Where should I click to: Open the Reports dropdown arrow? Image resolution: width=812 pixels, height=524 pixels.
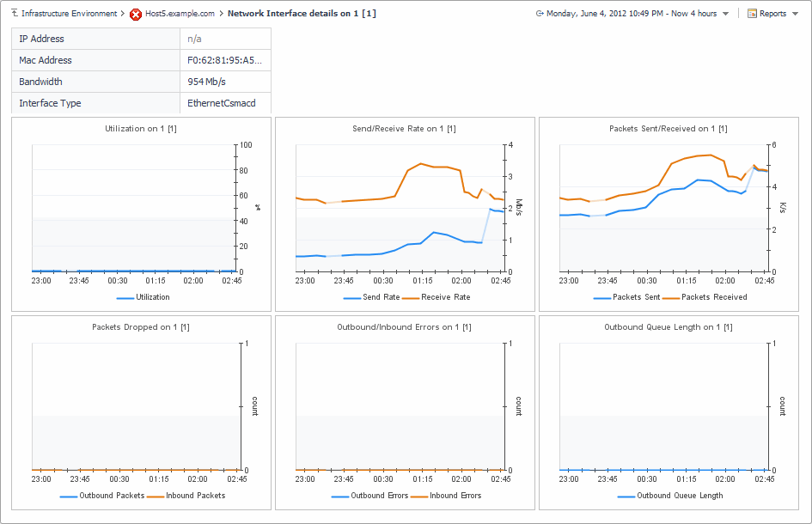[796, 15]
